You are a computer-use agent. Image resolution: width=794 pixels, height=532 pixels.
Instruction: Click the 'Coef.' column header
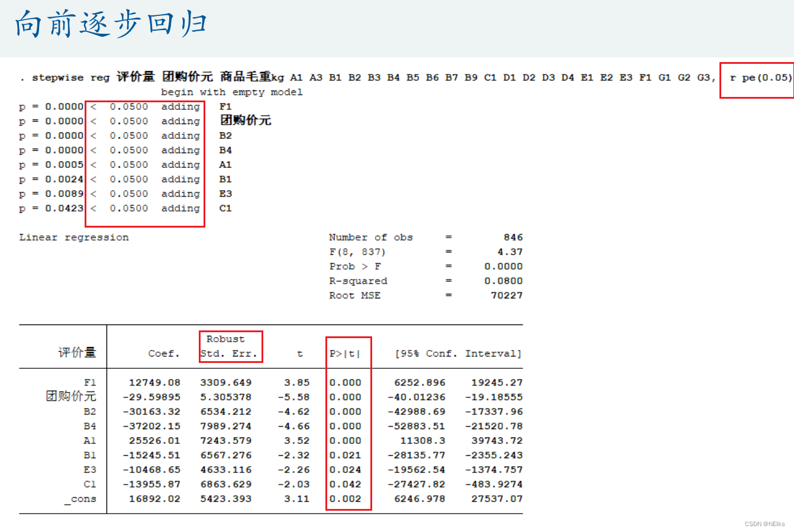click(x=164, y=354)
